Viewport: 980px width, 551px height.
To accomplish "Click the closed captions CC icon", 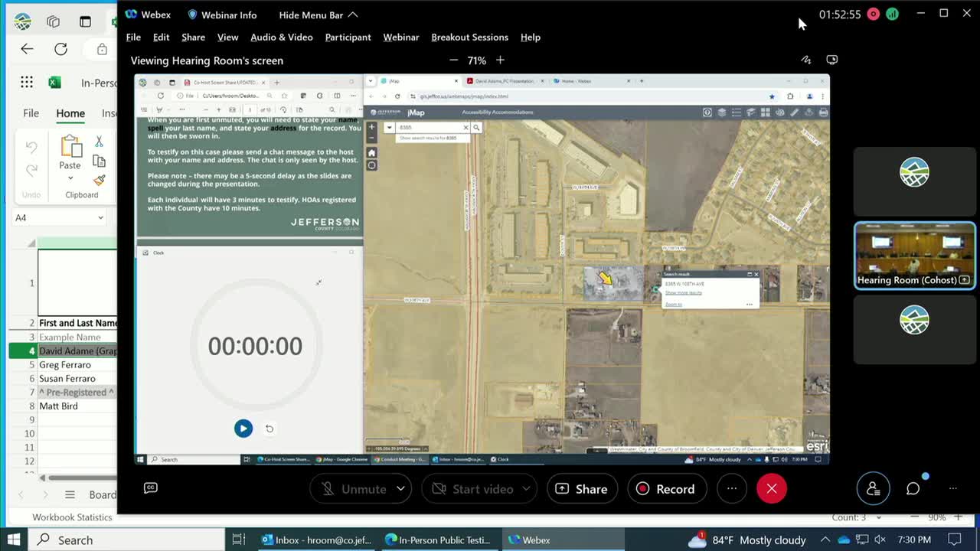I will tap(151, 487).
